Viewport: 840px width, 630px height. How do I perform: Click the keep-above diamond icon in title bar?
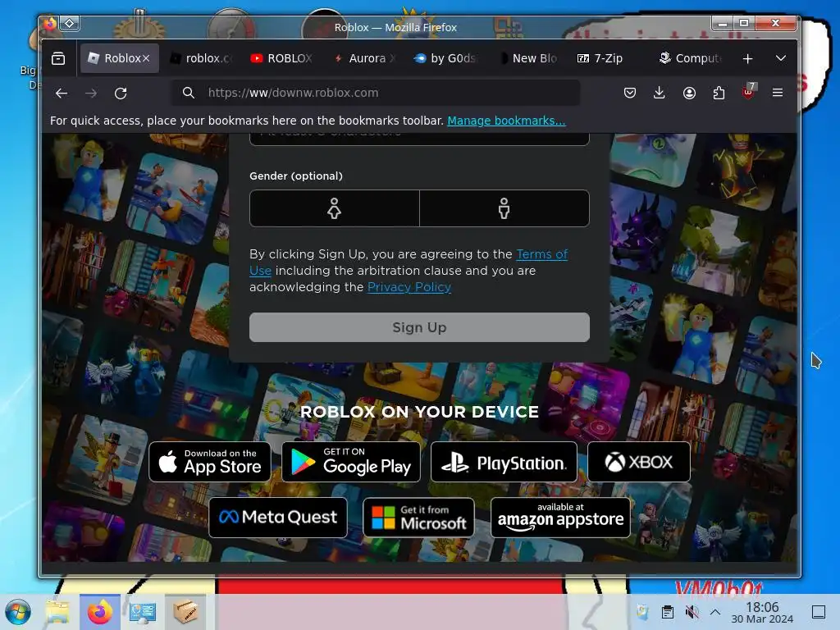point(70,23)
